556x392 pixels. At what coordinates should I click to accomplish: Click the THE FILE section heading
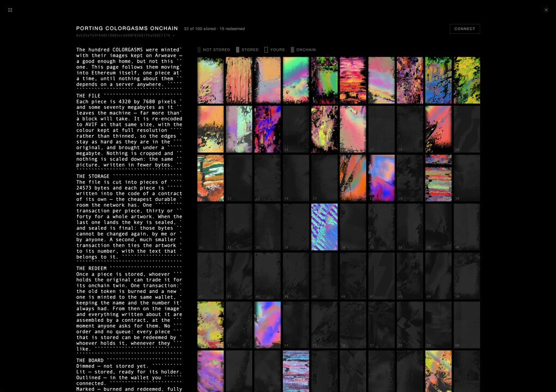click(88, 96)
